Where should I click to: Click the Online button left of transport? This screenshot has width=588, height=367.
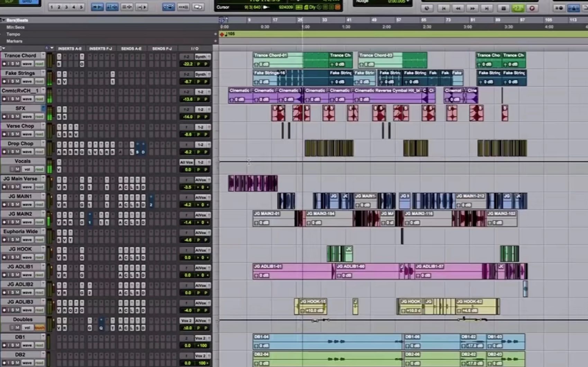click(x=427, y=8)
